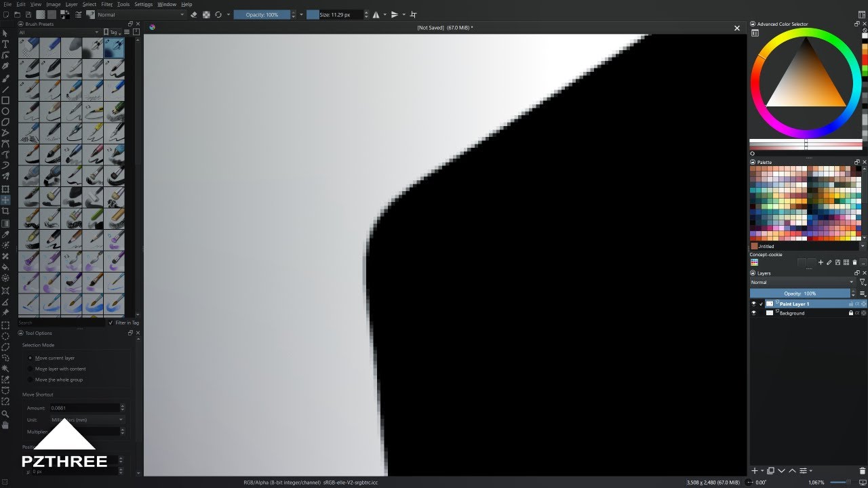
Task: Open the Select menu
Action: tap(89, 4)
